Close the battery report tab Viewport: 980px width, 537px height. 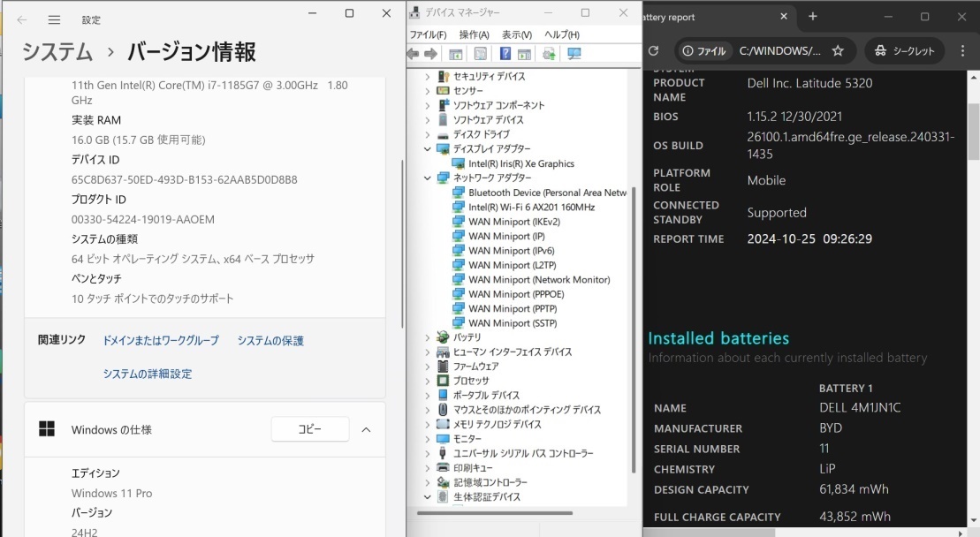click(784, 17)
